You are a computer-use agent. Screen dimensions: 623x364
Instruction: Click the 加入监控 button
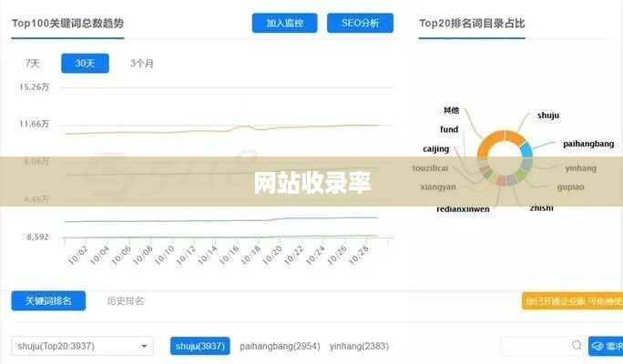(x=284, y=23)
